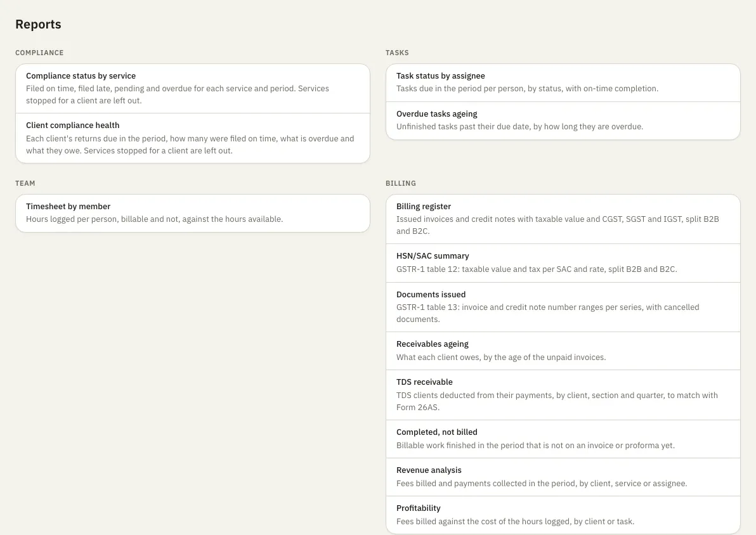
Task: Click the 'GSTR-1 table 12' description
Action: click(537, 269)
